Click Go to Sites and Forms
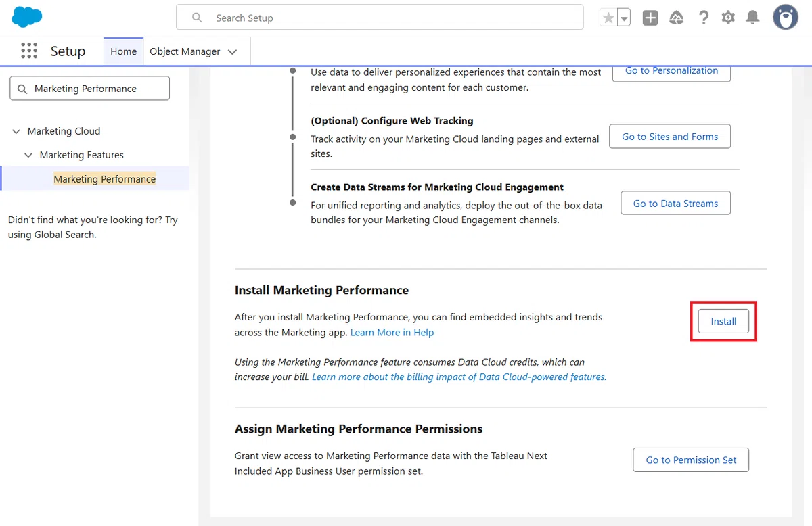 670,137
